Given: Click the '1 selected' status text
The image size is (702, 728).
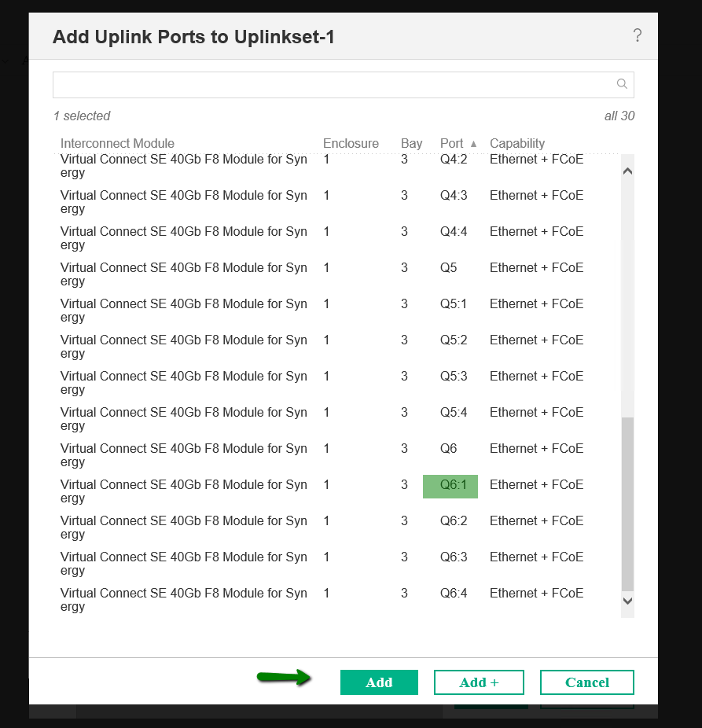Looking at the screenshot, I should tap(81, 116).
